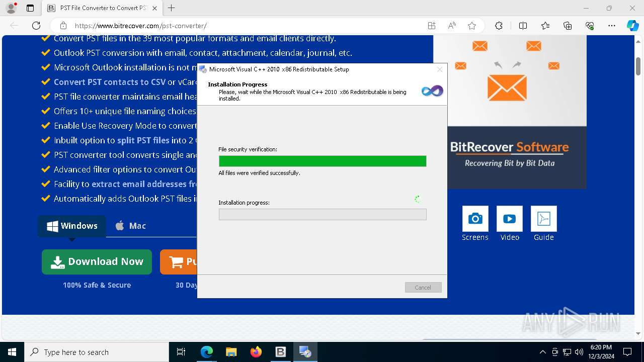Screen dimensions: 644x362
Task: Click '100% Safe & Secure' text
Action: point(97,285)
